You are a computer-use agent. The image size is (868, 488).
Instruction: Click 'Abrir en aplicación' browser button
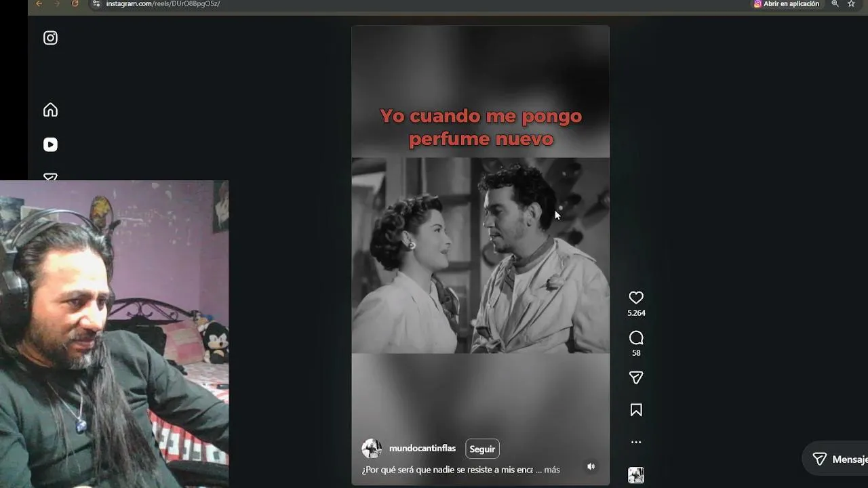tap(786, 4)
